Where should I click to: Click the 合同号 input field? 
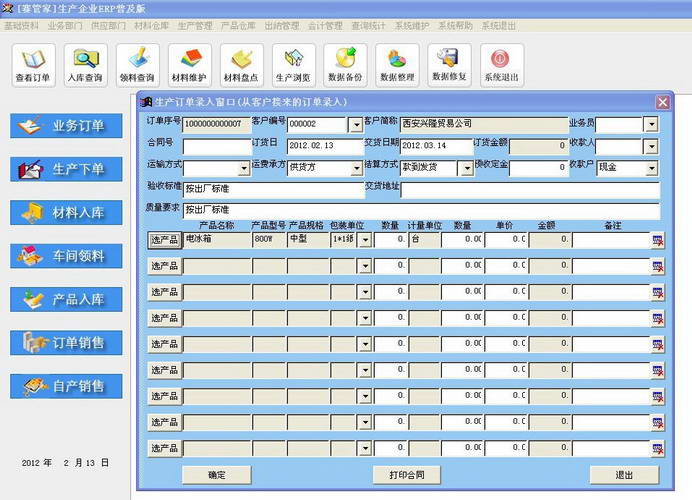(x=217, y=147)
